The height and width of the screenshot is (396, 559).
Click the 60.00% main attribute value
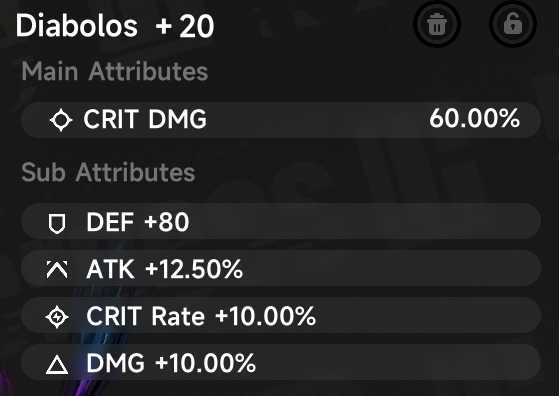(x=474, y=118)
